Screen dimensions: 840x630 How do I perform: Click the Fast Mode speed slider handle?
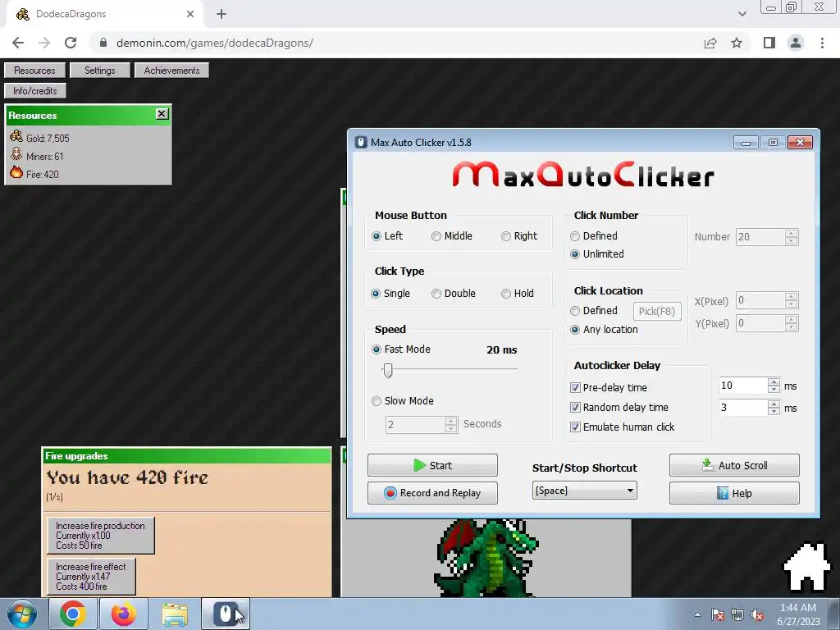(388, 370)
